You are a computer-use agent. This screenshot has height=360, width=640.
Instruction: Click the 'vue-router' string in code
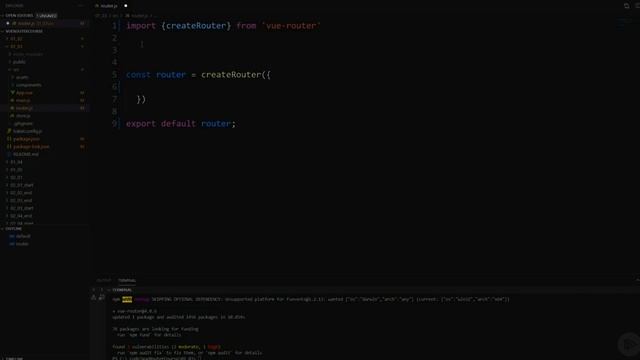(291, 26)
